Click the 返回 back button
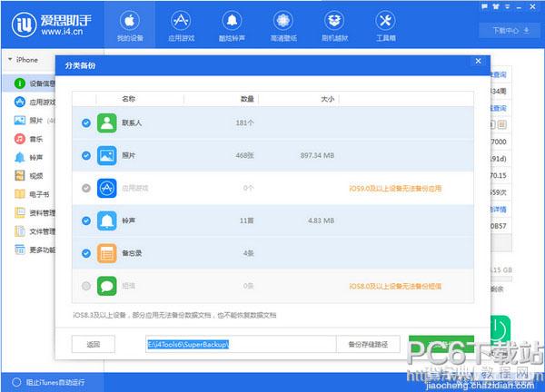This screenshot has width=545, height=392. coord(94,344)
